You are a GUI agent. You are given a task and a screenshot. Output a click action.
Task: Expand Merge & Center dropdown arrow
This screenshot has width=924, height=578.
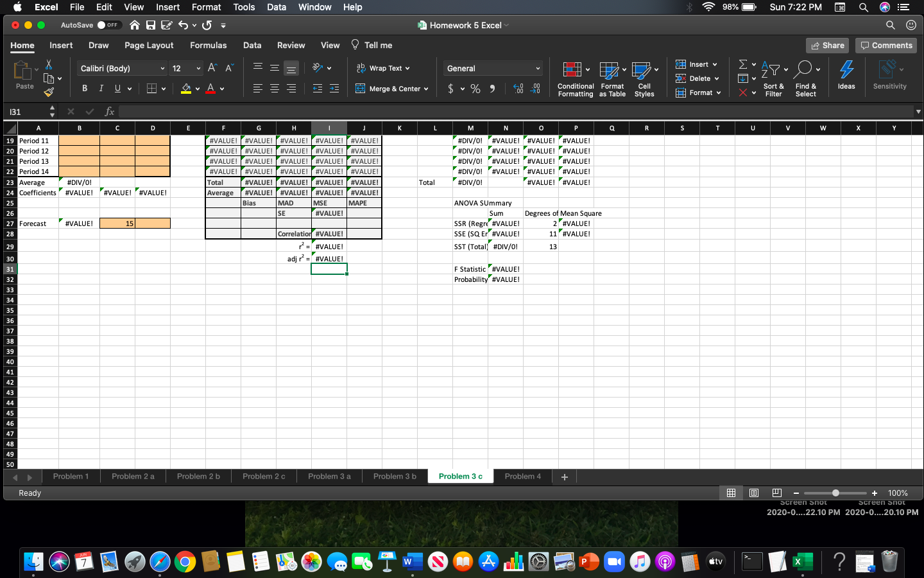426,89
